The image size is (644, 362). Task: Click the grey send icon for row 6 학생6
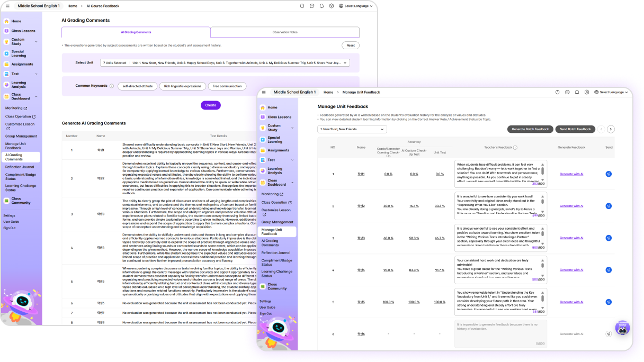609,334
